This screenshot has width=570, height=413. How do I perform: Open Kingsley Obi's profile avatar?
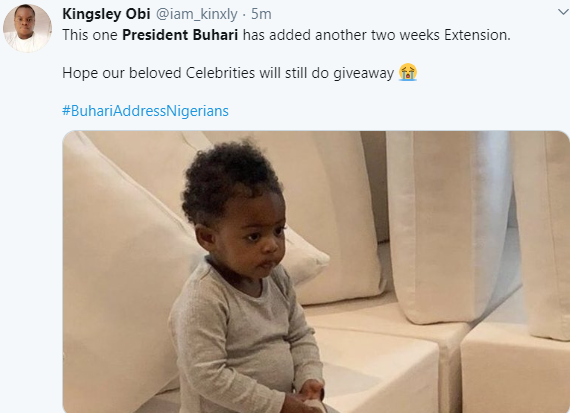pos(27,28)
